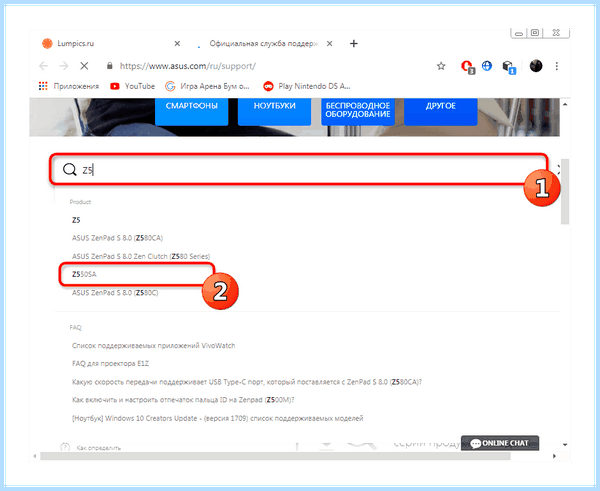Select the НОУТБУКИ category button
Viewport: 600px width, 491px height.
click(274, 111)
